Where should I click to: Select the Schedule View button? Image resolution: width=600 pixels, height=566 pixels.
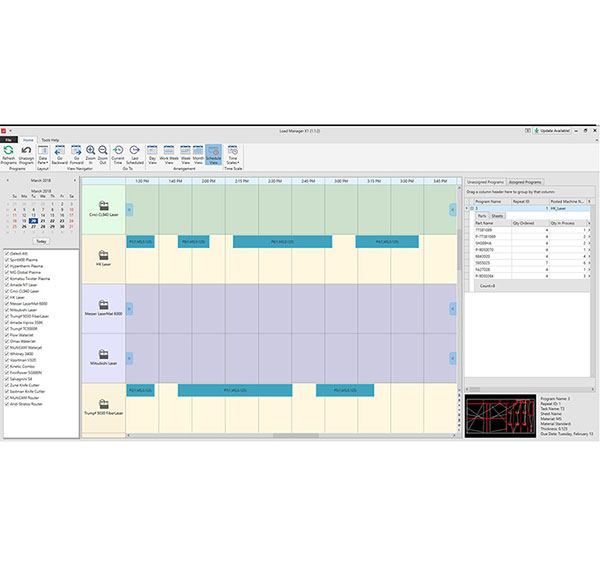click(x=214, y=155)
